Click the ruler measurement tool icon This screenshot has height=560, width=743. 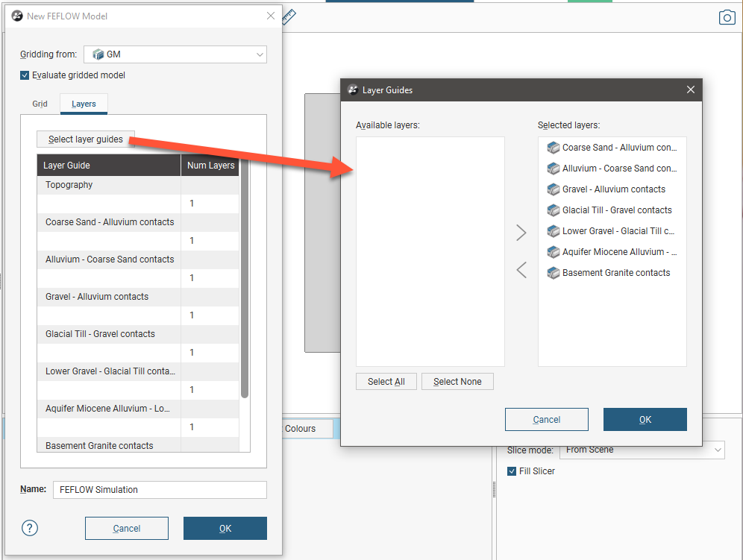click(289, 17)
